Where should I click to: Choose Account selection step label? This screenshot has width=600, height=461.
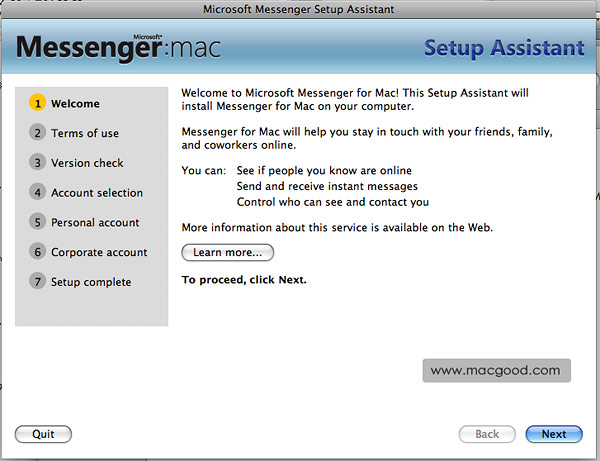97,193
